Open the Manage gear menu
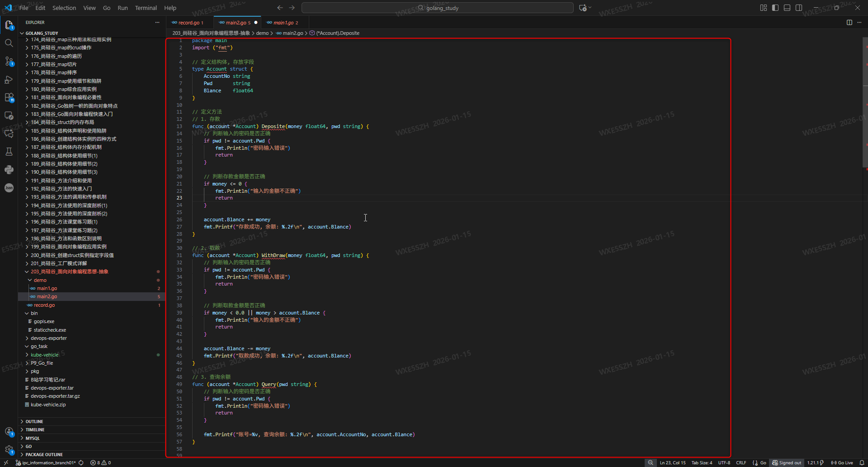Image resolution: width=868 pixels, height=467 pixels. 9,450
